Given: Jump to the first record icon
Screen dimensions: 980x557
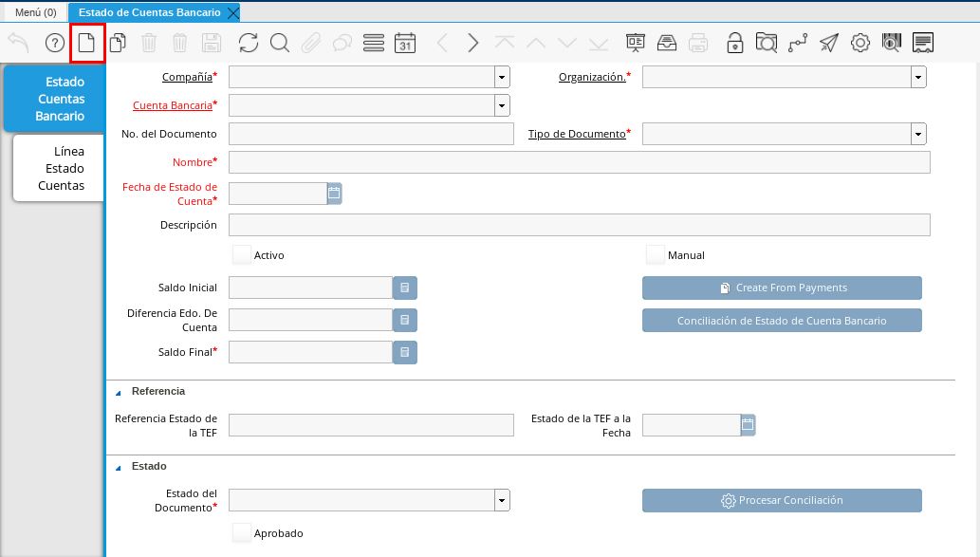Looking at the screenshot, I should coord(505,43).
